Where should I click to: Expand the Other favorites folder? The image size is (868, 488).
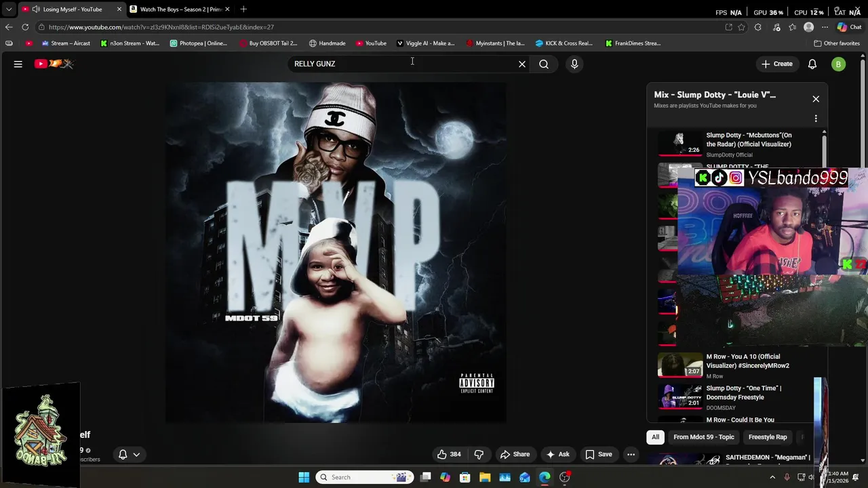click(837, 43)
